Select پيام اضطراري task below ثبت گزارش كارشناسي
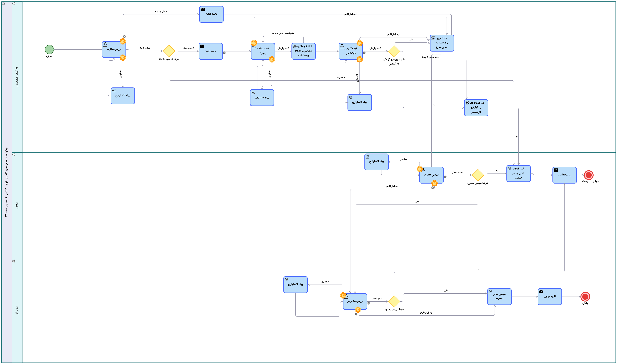The width and height of the screenshot is (617, 364). coord(360,103)
